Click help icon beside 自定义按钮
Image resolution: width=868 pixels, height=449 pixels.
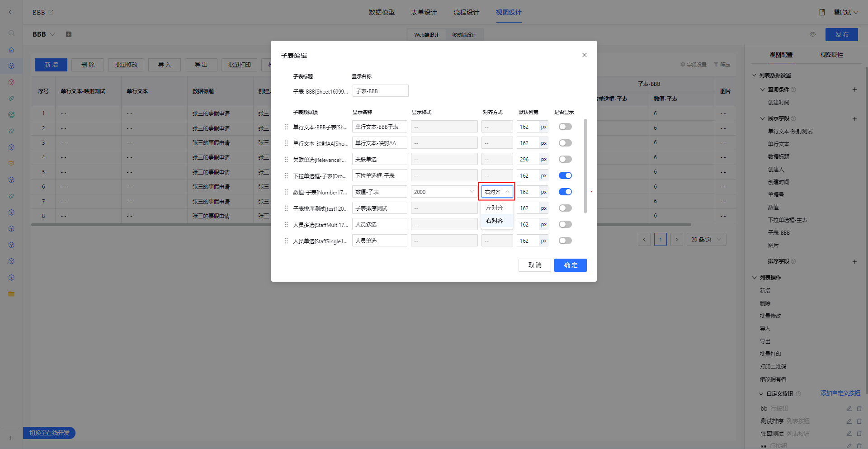pos(798,394)
